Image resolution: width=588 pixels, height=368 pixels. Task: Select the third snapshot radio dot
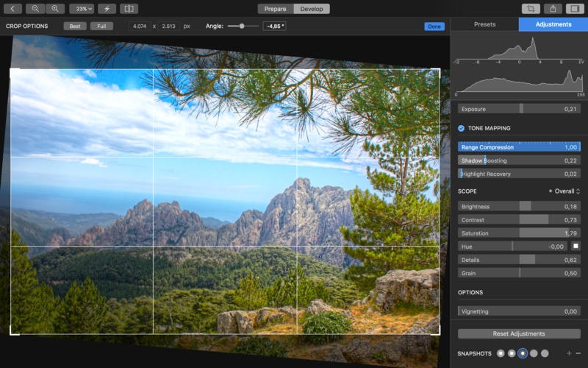pyautogui.click(x=523, y=353)
